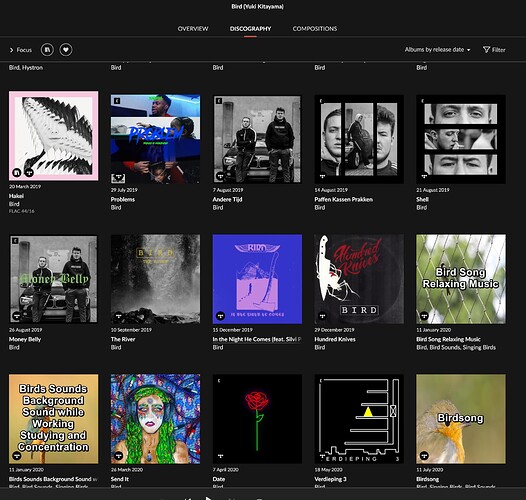Open the Send It album cover
This screenshot has height=500, width=526.
pyautogui.click(x=155, y=419)
